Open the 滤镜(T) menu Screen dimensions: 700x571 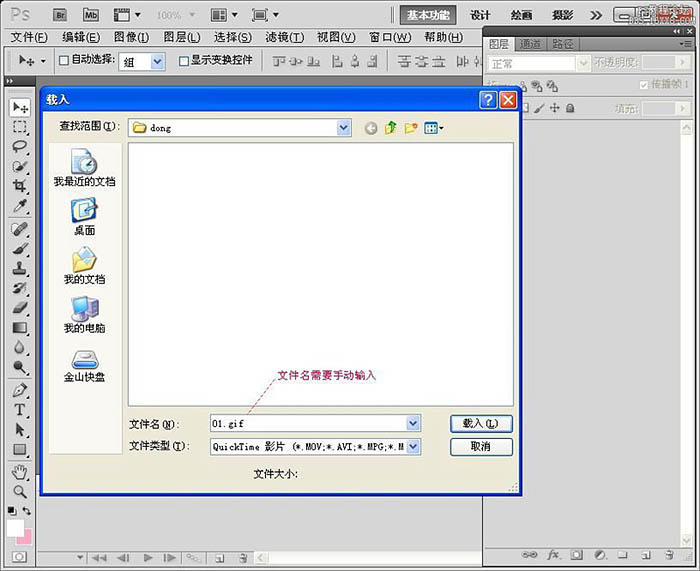tap(285, 37)
